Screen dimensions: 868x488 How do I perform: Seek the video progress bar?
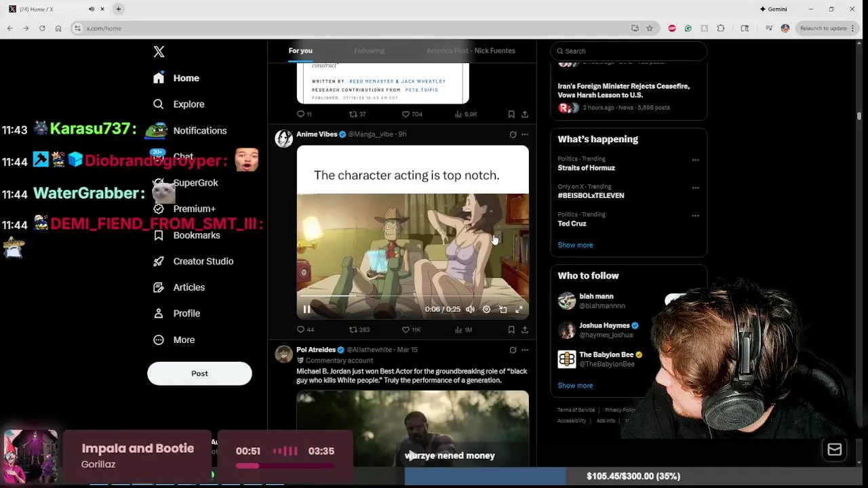pyautogui.click(x=412, y=296)
